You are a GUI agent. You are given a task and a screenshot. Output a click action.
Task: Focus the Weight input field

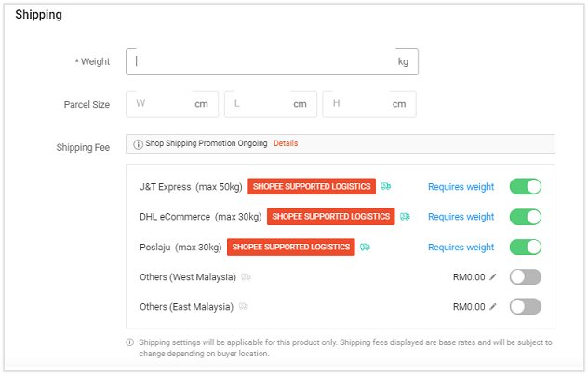(261, 61)
